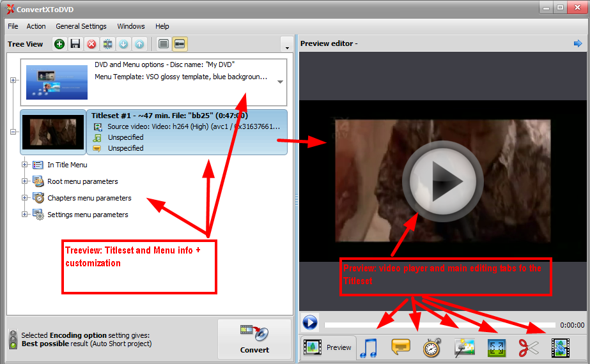Screen dimensions: 590x364
Task: Open the audio tab with music note
Action: click(x=368, y=348)
